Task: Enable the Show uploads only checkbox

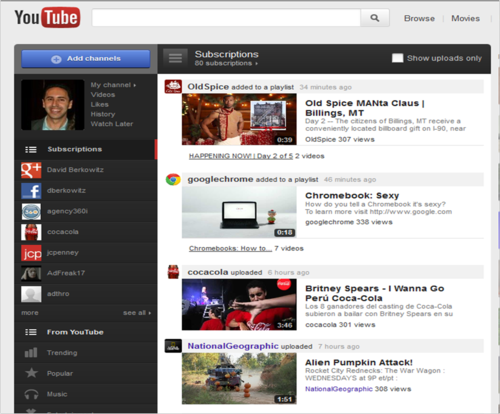Action: pos(397,58)
